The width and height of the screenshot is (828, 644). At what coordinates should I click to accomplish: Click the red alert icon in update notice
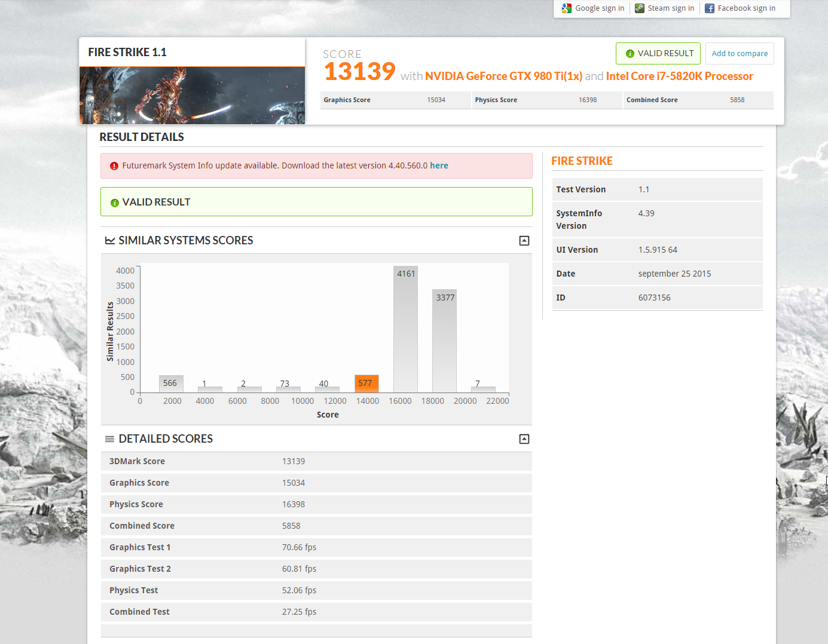tap(114, 166)
